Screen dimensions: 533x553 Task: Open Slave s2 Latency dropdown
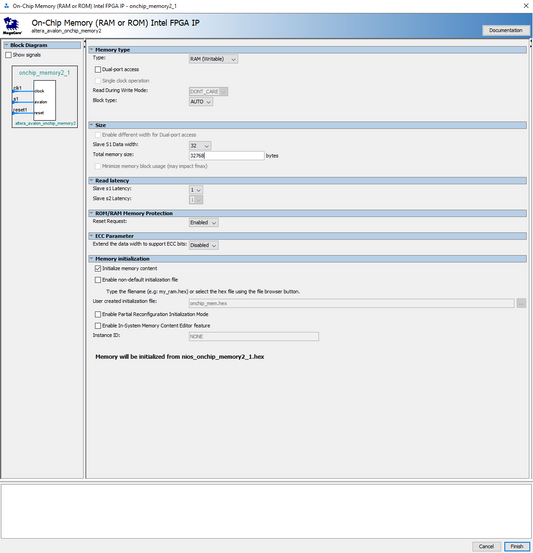pyautogui.click(x=196, y=200)
